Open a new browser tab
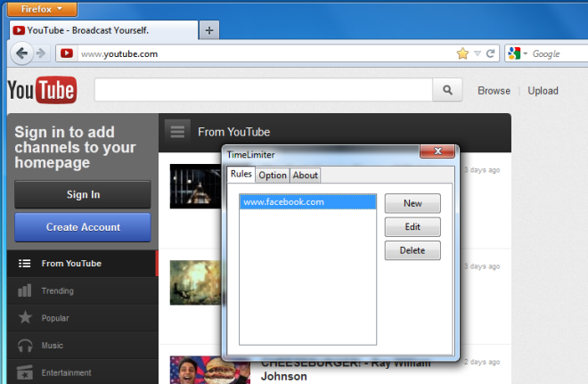The image size is (588, 384). click(209, 30)
